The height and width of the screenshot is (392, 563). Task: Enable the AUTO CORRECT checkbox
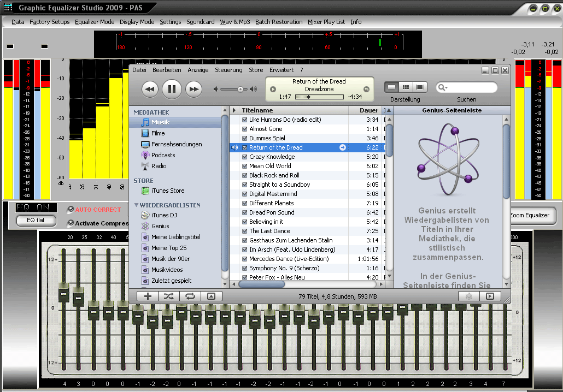pos(71,210)
